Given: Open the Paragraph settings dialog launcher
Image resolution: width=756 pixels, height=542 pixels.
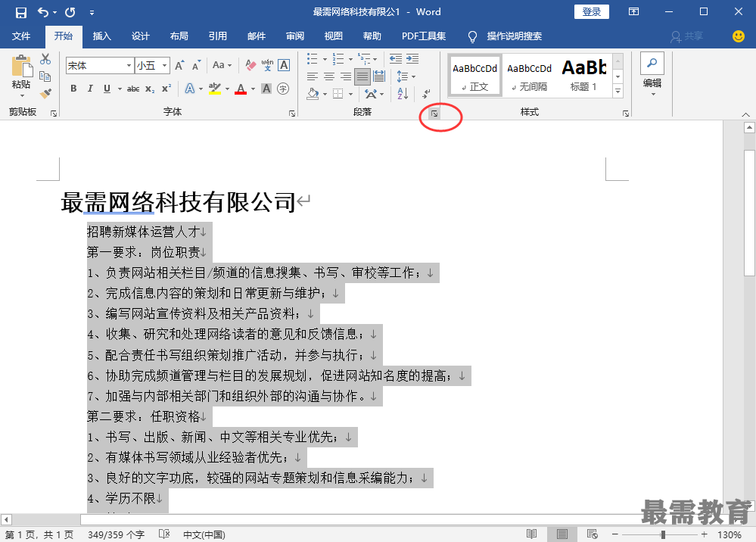Looking at the screenshot, I should 434,114.
